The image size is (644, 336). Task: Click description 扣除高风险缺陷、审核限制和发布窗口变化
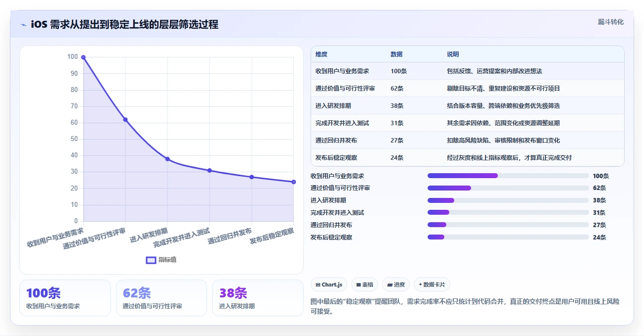(x=503, y=140)
